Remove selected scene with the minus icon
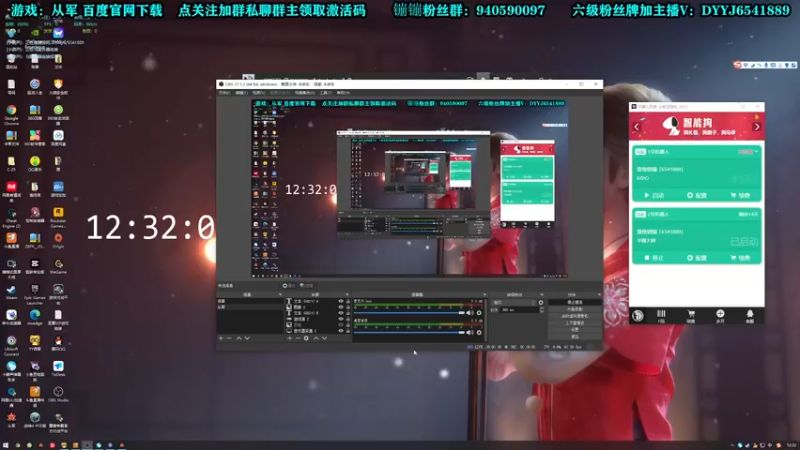 tap(229, 338)
